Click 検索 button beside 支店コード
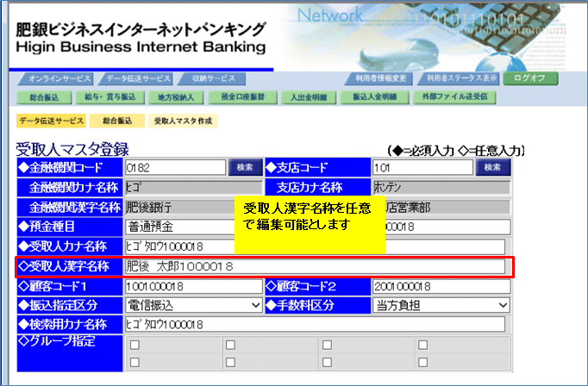This screenshot has width=588, height=386. point(492,167)
